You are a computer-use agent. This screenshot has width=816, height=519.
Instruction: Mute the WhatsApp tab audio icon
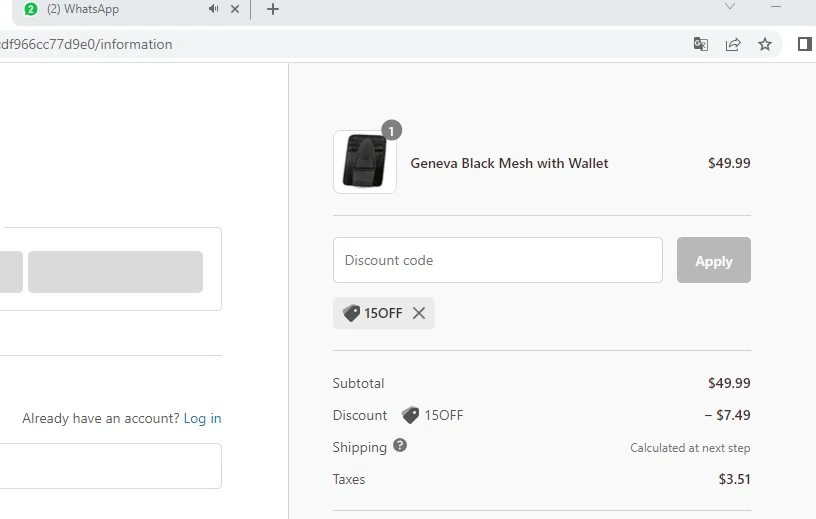tap(213, 9)
